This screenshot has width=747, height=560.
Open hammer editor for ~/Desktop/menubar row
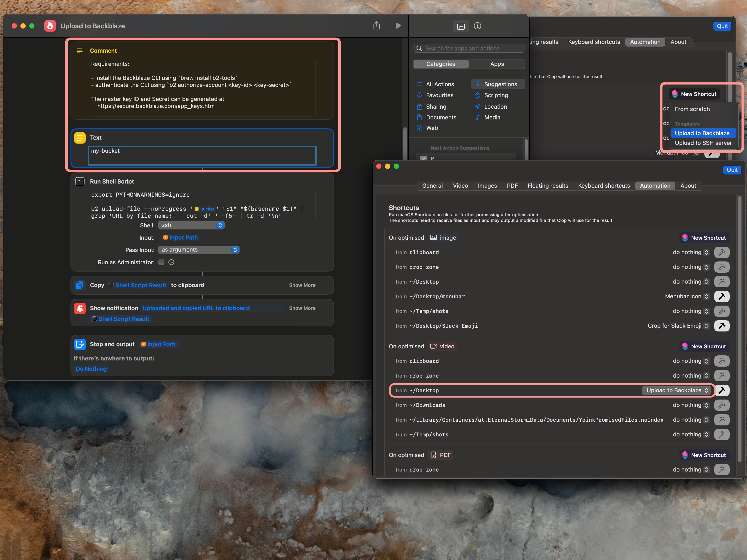(x=722, y=296)
